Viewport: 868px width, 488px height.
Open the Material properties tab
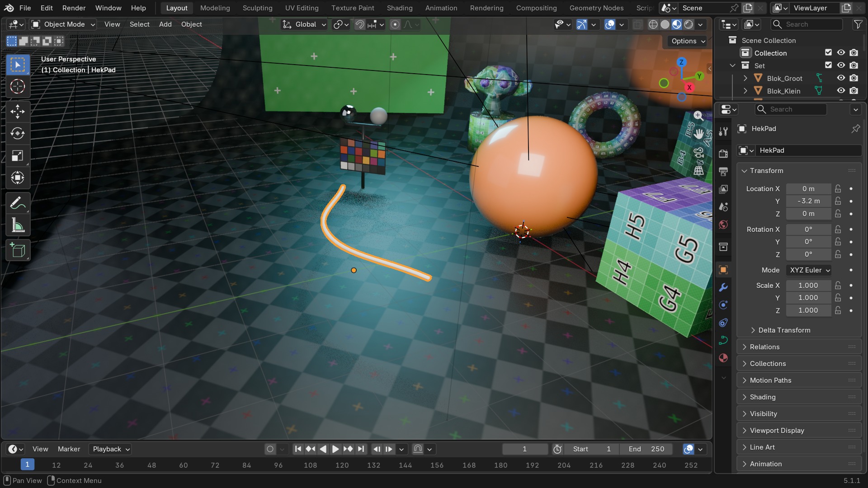pyautogui.click(x=723, y=358)
